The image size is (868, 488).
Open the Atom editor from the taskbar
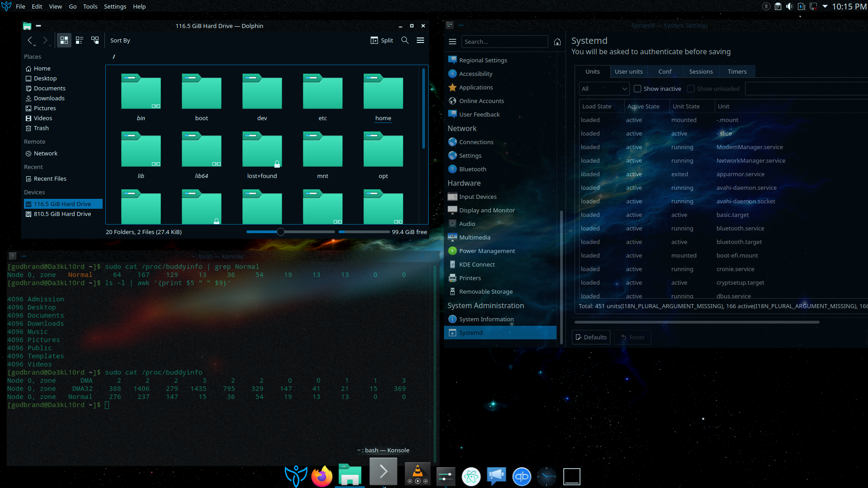(471, 476)
